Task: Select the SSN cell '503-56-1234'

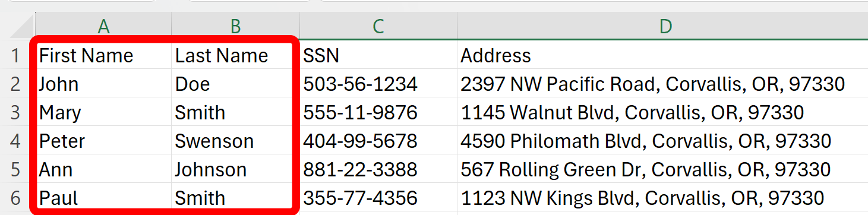Action: 378,84
